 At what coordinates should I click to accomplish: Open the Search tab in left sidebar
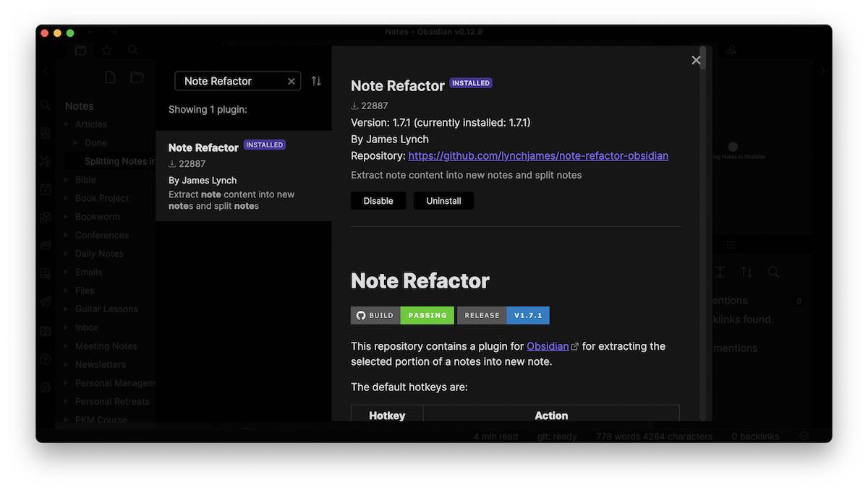tap(133, 50)
